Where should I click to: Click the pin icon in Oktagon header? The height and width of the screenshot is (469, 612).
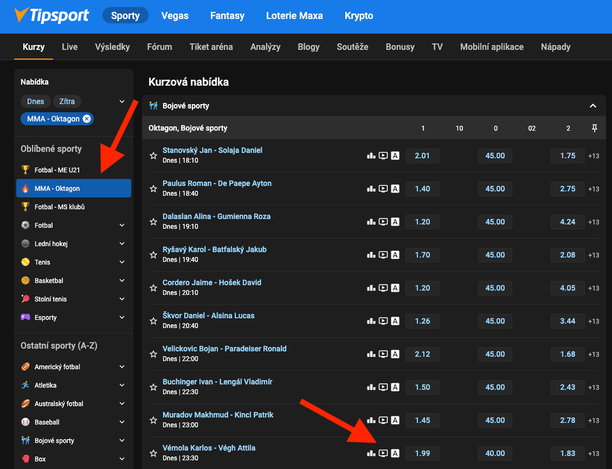click(594, 128)
